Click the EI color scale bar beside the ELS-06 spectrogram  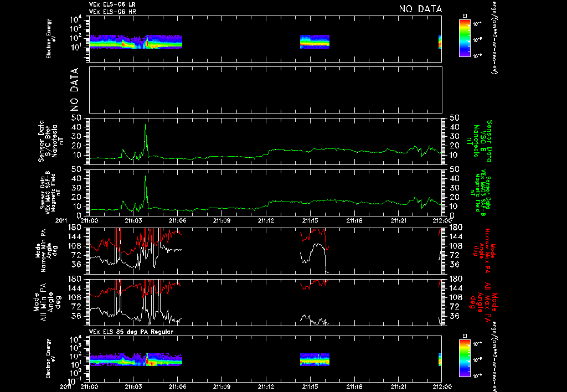point(465,38)
